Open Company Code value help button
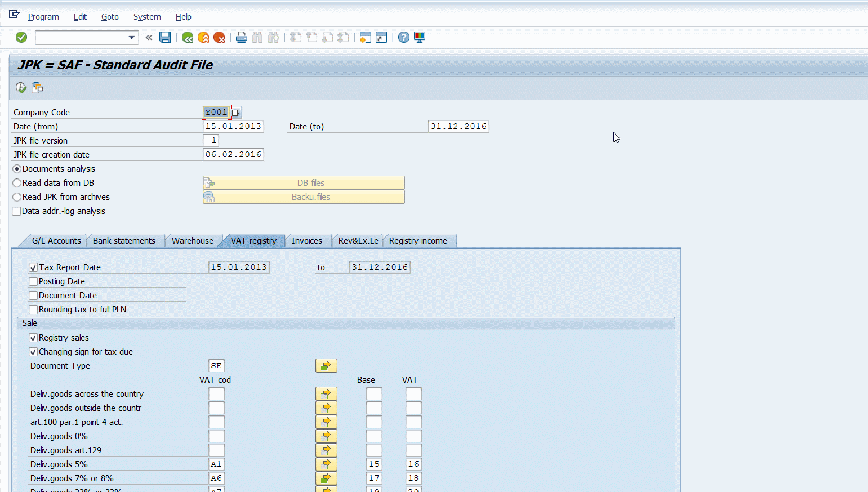The width and height of the screenshot is (868, 492). [x=236, y=112]
